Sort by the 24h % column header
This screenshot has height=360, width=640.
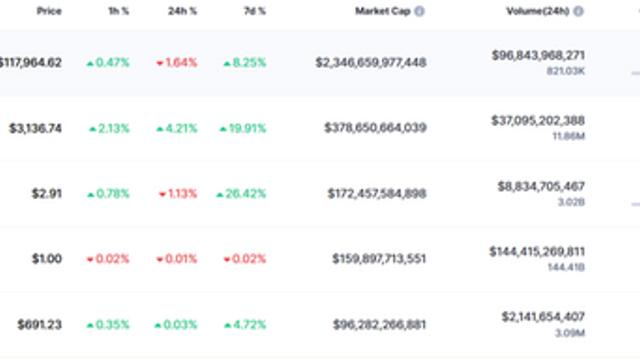pyautogui.click(x=182, y=11)
